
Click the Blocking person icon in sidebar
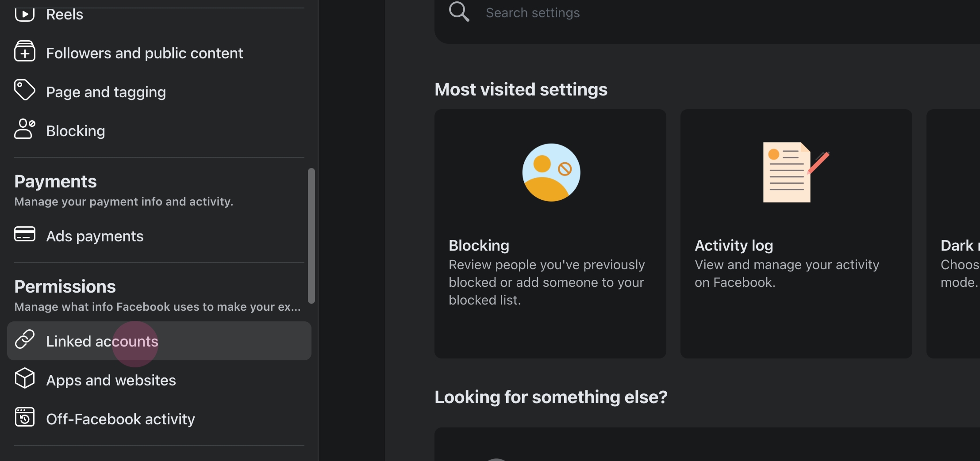[x=24, y=129]
